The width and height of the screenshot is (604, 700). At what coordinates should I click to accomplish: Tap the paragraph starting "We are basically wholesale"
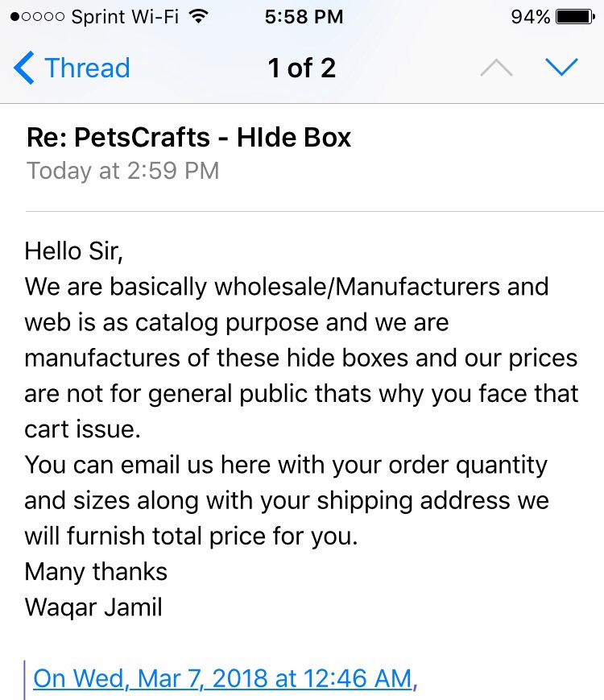click(x=301, y=358)
